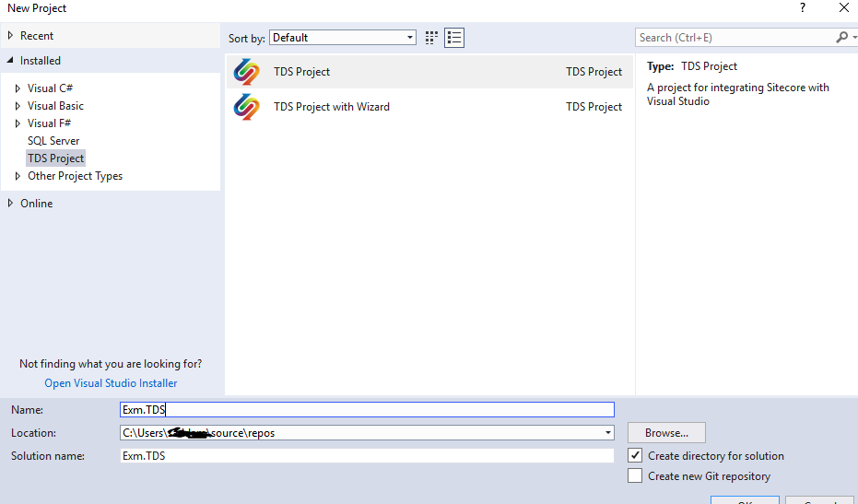Viewport: 858px width, 504px height.
Task: Expand the Online section
Action: pyautogui.click(x=10, y=203)
